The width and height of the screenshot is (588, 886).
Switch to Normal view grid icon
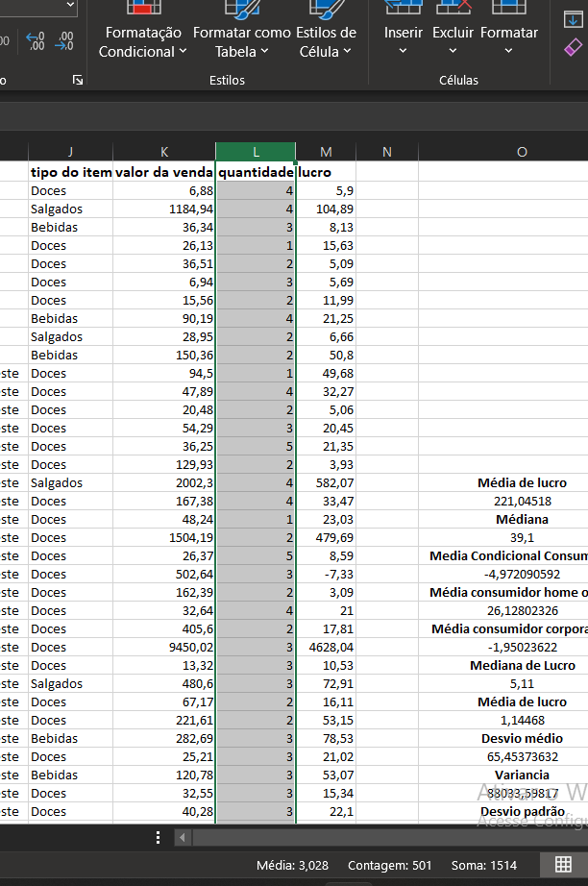pyautogui.click(x=563, y=865)
